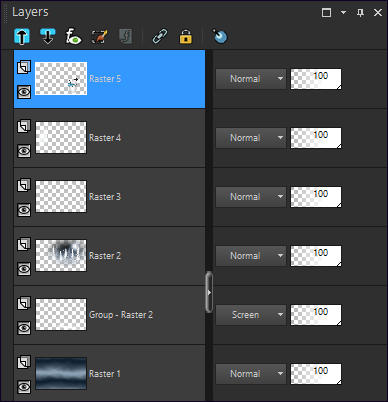
Task: Hide the Group - Raster 2 layer
Action: [24, 328]
